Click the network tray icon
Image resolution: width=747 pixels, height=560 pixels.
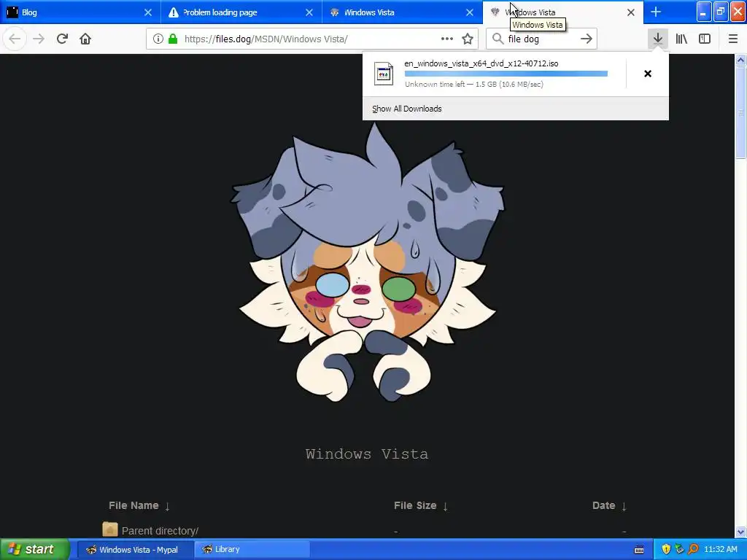[x=679, y=550]
